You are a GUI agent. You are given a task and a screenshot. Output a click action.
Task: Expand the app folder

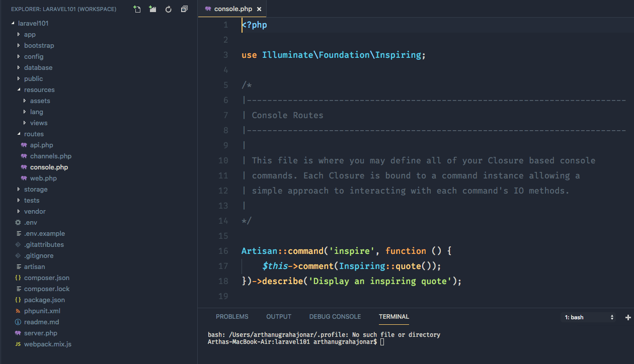(x=30, y=34)
